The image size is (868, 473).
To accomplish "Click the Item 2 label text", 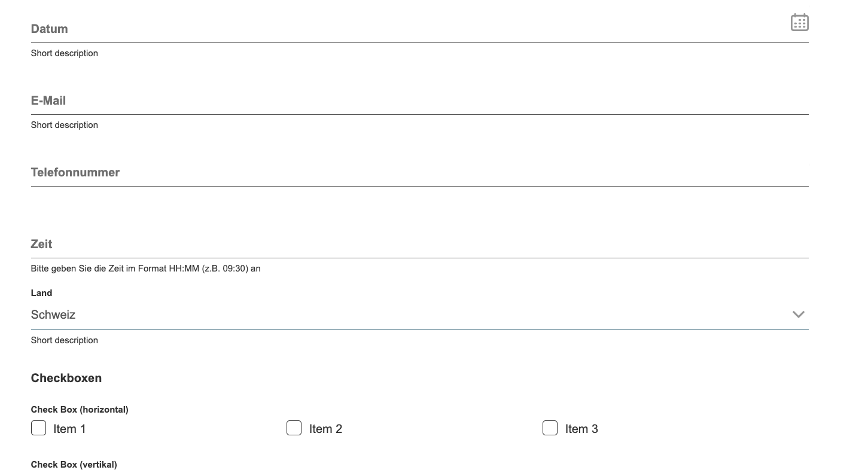I will (325, 429).
